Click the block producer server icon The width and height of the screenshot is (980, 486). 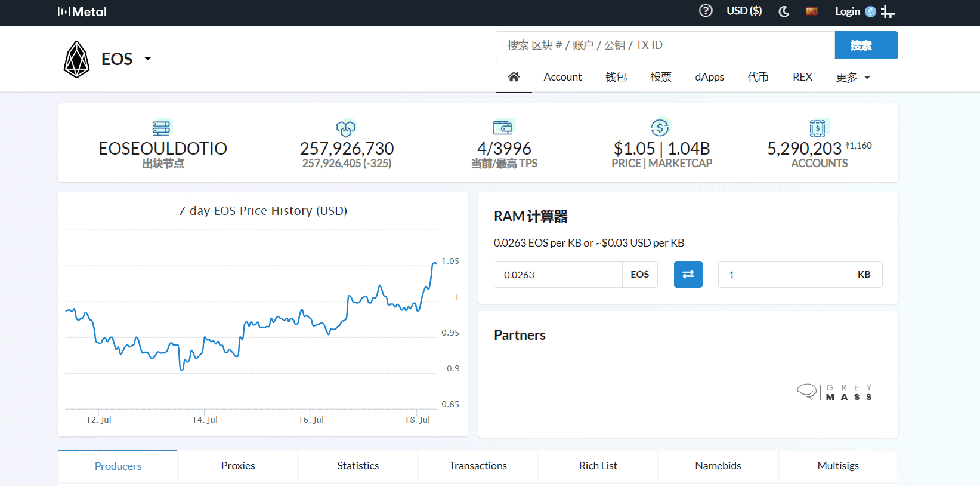(161, 128)
